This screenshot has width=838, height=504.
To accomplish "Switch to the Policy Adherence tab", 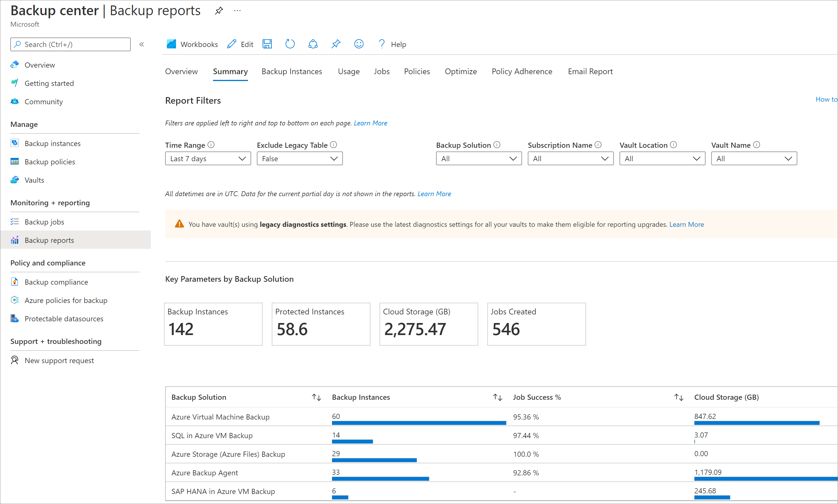I will [521, 71].
